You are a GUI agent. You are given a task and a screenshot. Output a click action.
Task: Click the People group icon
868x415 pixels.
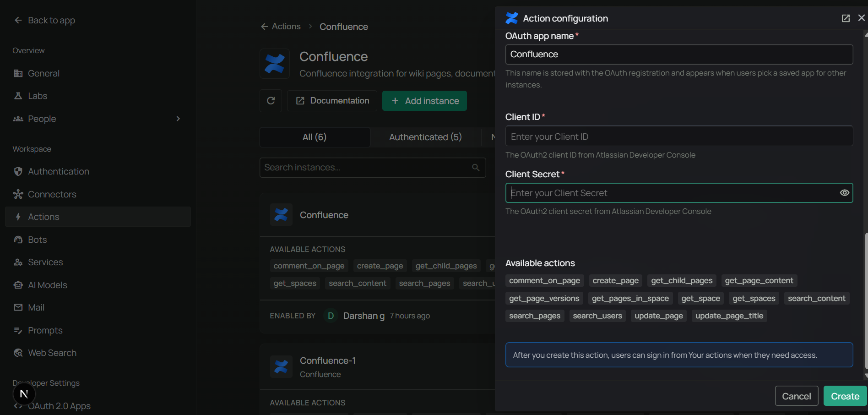click(18, 119)
